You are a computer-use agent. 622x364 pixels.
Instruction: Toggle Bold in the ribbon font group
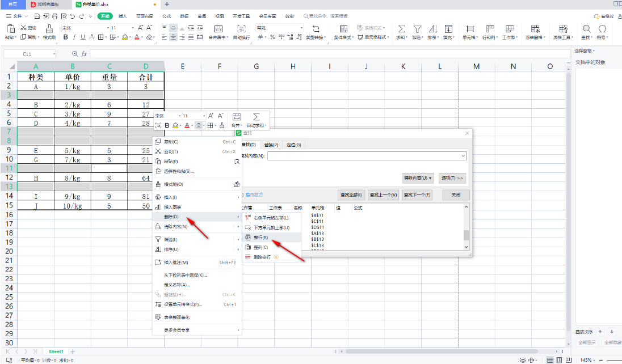(65, 37)
